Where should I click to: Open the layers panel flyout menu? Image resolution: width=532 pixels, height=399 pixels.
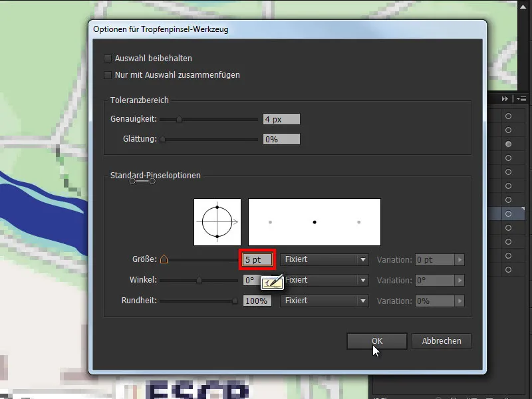click(x=521, y=98)
